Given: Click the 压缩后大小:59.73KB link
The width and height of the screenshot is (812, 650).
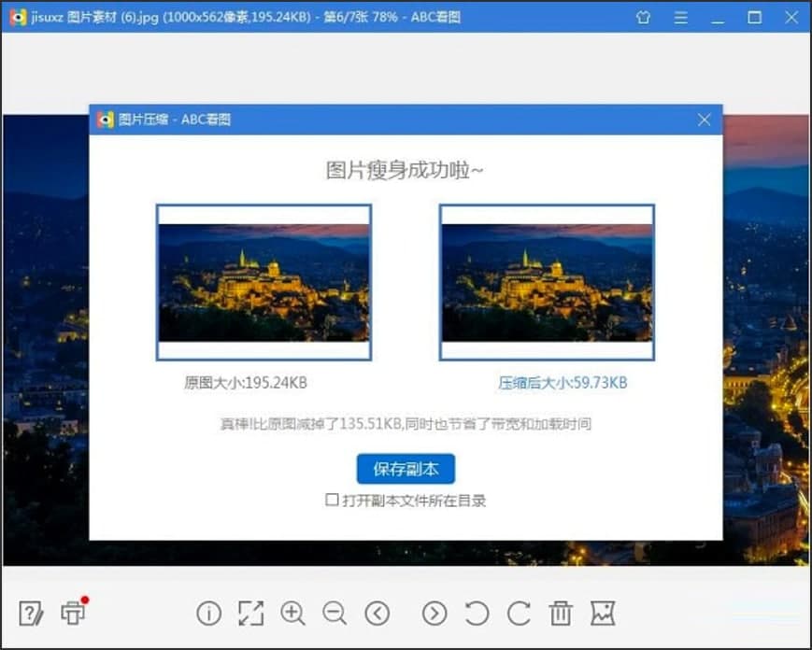Looking at the screenshot, I should coord(562,383).
